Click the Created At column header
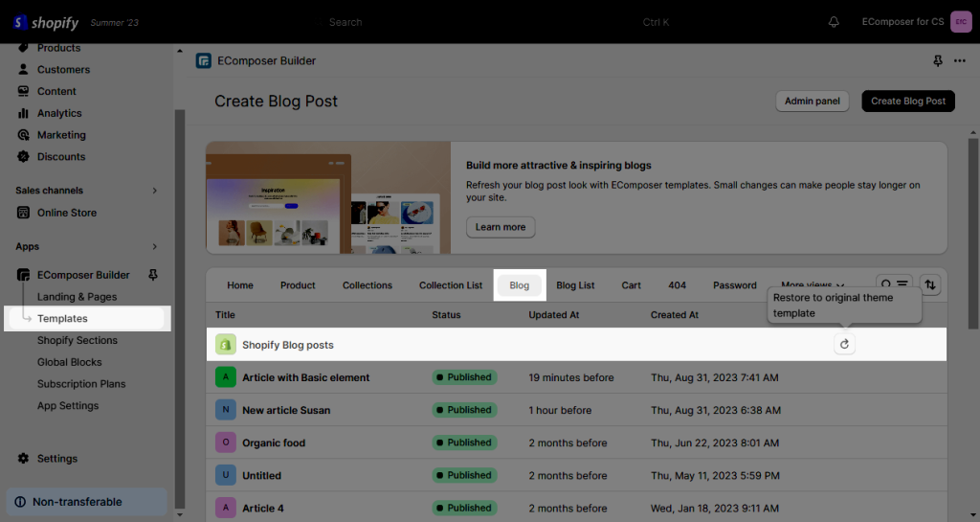Screen dimensions: 980x522 (675, 315)
